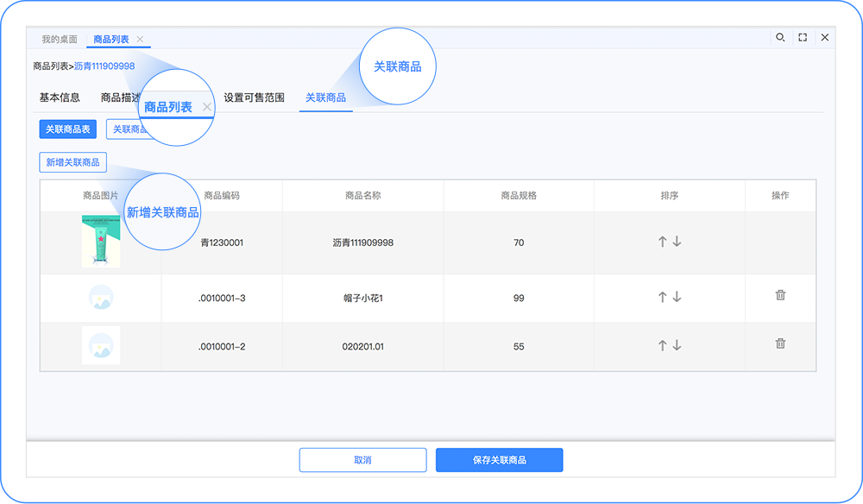The width and height of the screenshot is (863, 504).
Task: Delete the 020201.01 row via trash icon
Action: click(780, 343)
